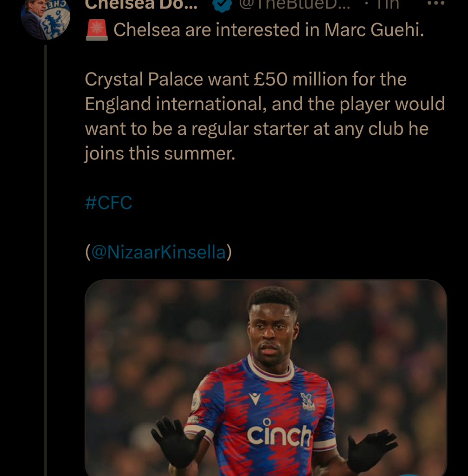Open the #CFC hashtag
Image resolution: width=468 pixels, height=476 pixels.
(x=109, y=203)
